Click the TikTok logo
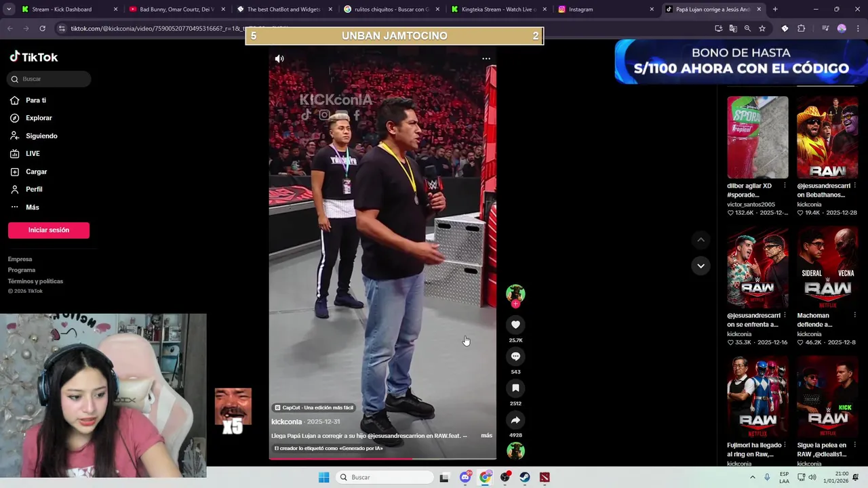 pyautogui.click(x=34, y=57)
